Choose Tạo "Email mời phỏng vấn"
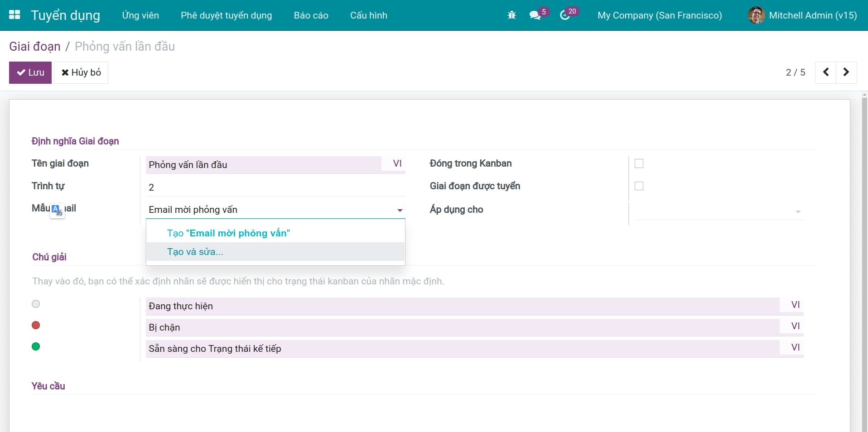The image size is (868, 432). coord(228,233)
